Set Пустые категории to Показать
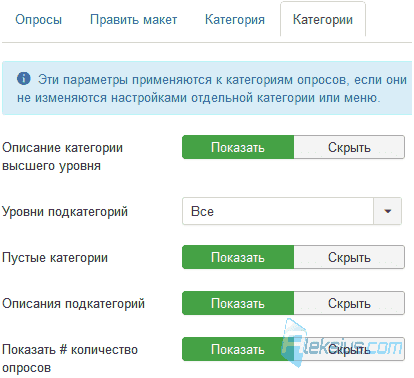Viewport: 414px width, 378px height. [x=238, y=257]
